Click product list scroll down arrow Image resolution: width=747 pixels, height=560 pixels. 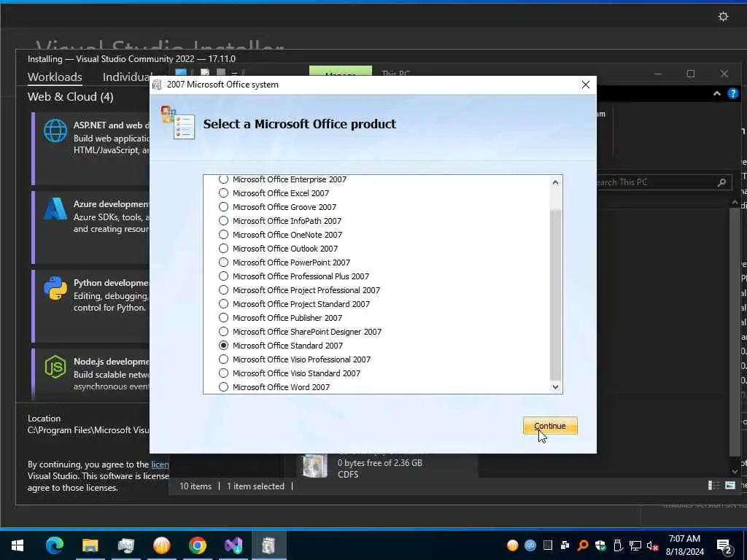tap(555, 386)
